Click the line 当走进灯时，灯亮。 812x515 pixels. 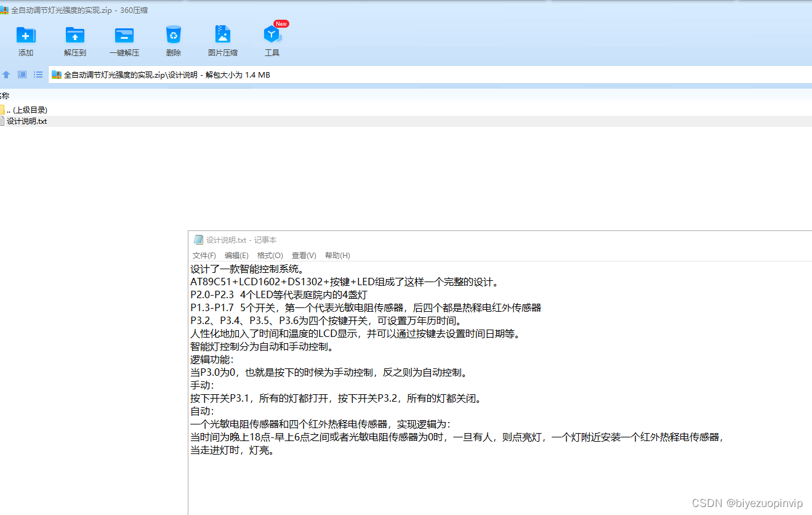click(233, 450)
